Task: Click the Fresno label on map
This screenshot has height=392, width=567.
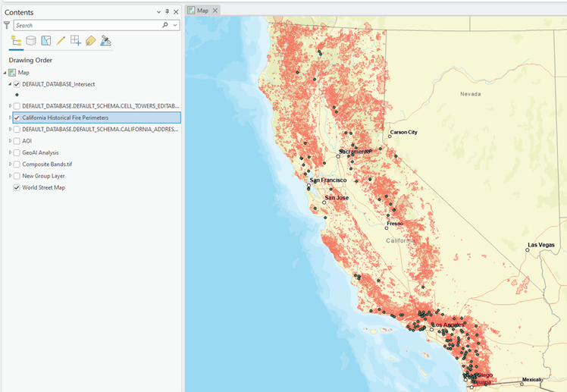Action: point(395,224)
